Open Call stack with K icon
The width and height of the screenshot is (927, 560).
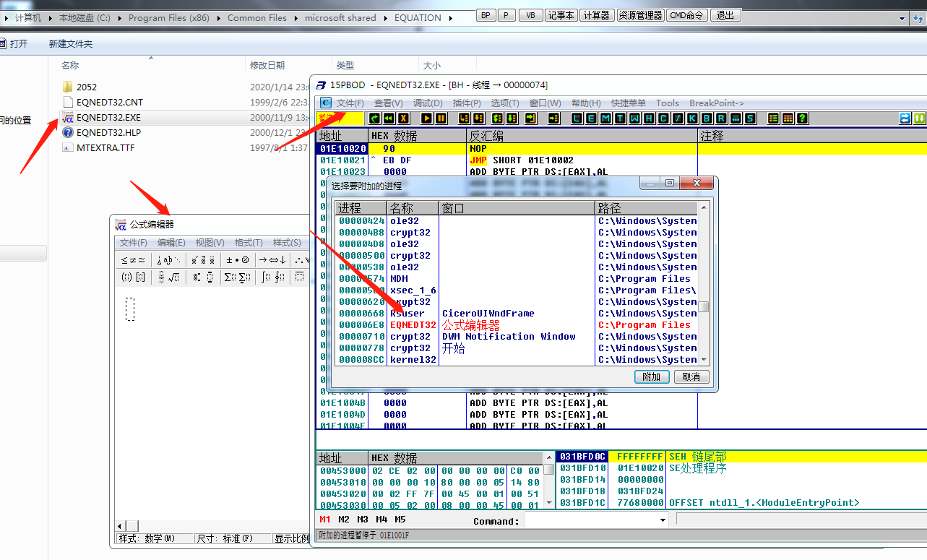[x=693, y=118]
